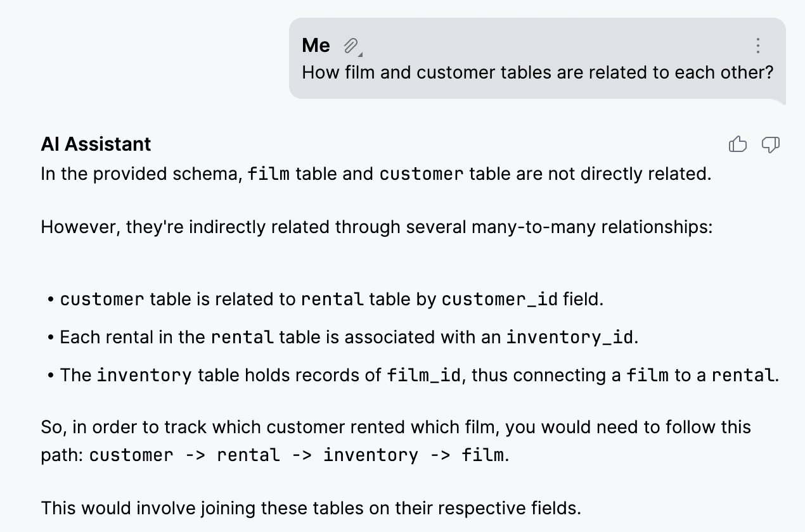
Task: Dislike the AI Assistant response with thumbs down
Action: (770, 145)
